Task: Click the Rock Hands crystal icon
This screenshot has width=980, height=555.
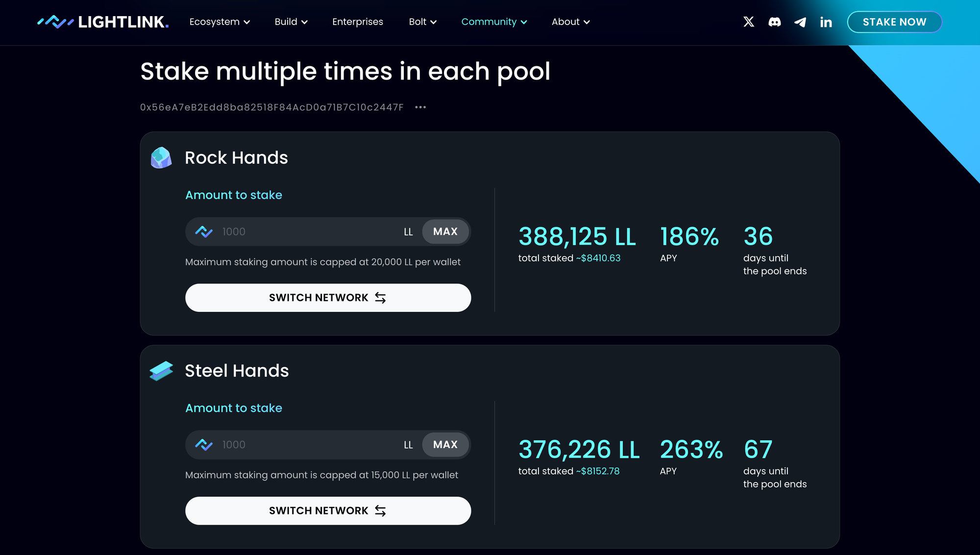Action: coord(161,158)
